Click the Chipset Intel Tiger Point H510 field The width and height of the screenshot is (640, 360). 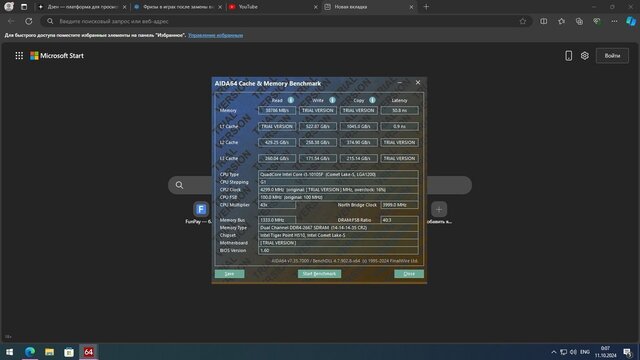338,235
